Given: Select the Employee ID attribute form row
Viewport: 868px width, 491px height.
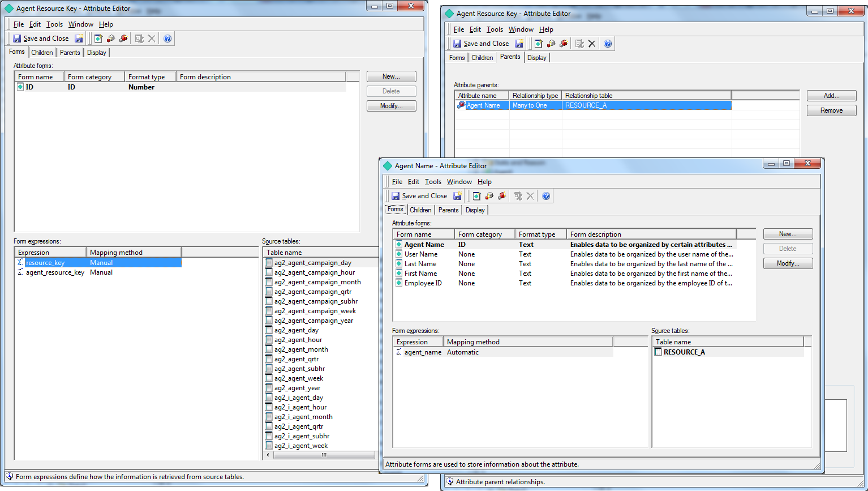Looking at the screenshot, I should pos(423,283).
